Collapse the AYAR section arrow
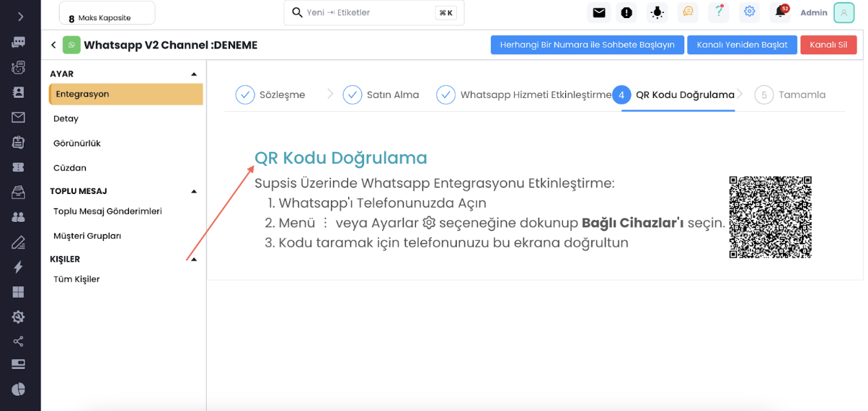868x411 pixels. click(194, 74)
